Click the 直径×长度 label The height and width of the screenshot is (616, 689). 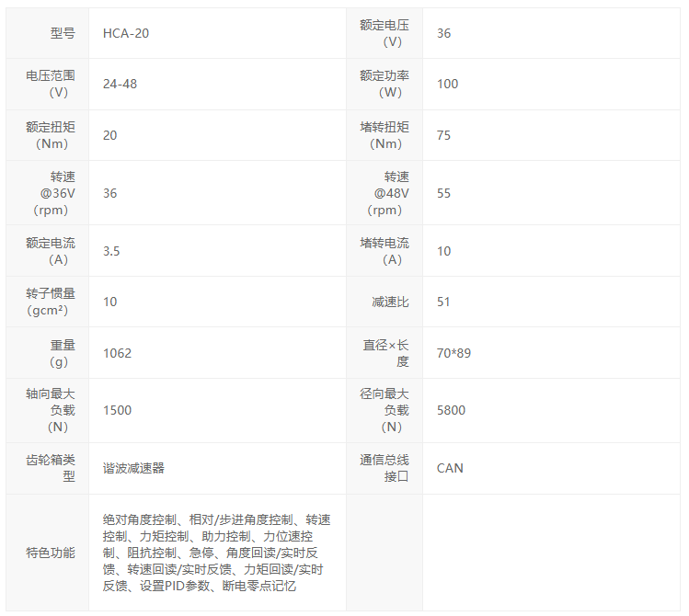coord(386,353)
